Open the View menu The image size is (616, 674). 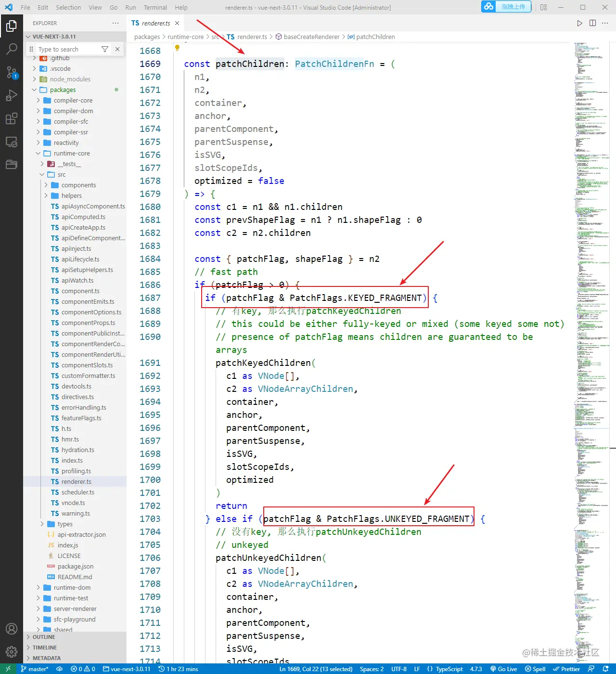(95, 7)
